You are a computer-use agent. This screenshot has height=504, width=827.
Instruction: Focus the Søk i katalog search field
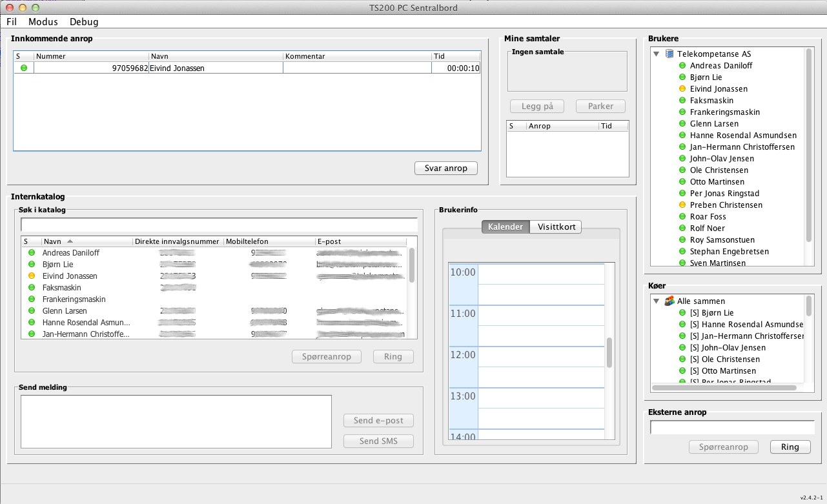[219, 225]
